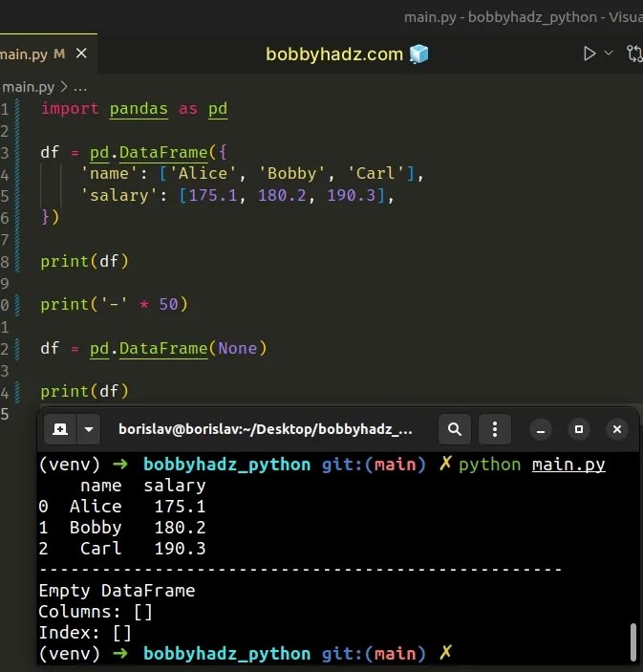The width and height of the screenshot is (643, 672).
Task: Click 'Index: []' in terminal output
Action: pos(85,633)
